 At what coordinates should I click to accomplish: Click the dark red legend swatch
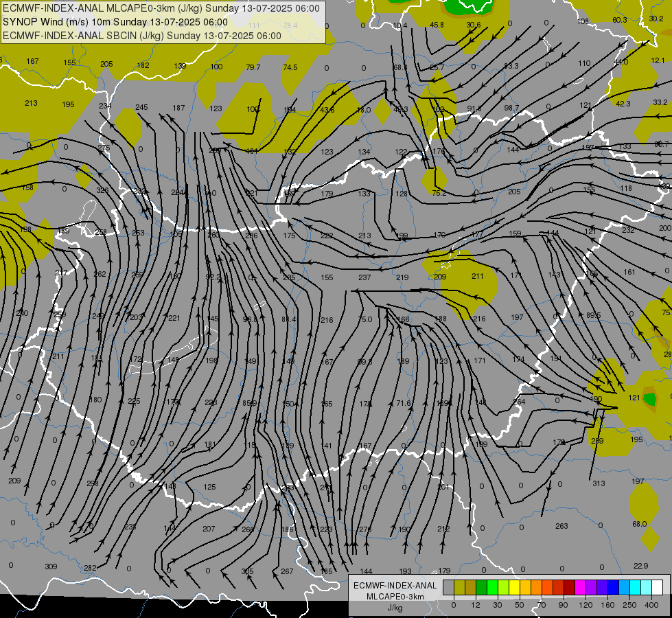click(x=570, y=587)
